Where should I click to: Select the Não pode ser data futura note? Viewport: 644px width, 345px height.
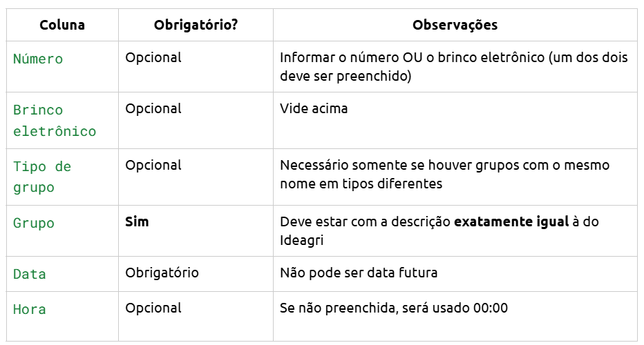click(x=359, y=273)
